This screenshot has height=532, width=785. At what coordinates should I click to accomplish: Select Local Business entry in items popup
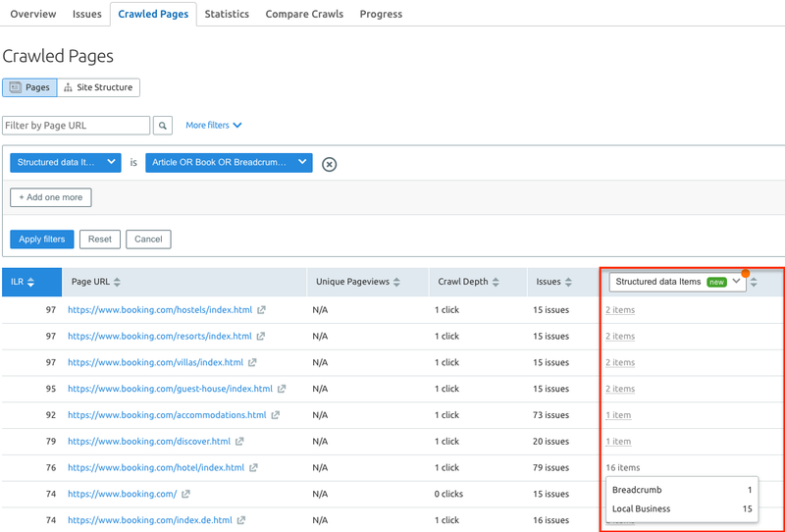point(682,509)
